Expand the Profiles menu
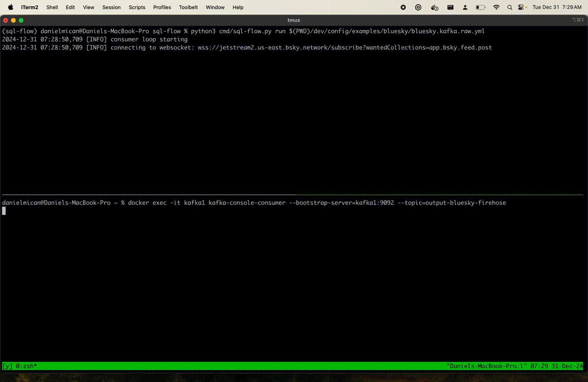588x382 pixels. [x=162, y=7]
